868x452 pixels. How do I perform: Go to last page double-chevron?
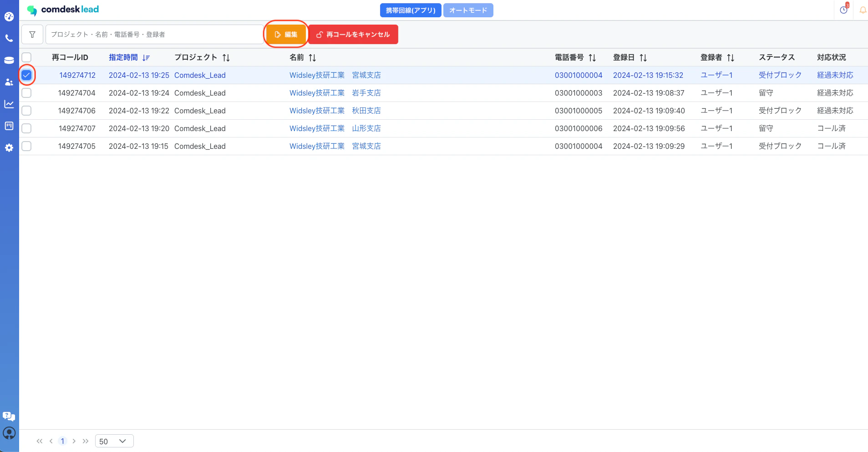pos(86,441)
